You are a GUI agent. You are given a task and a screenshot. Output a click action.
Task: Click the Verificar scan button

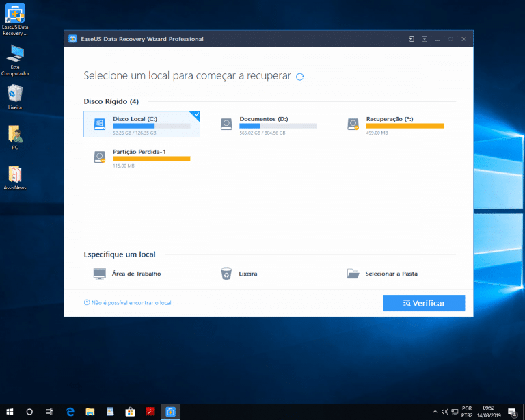[x=424, y=303]
